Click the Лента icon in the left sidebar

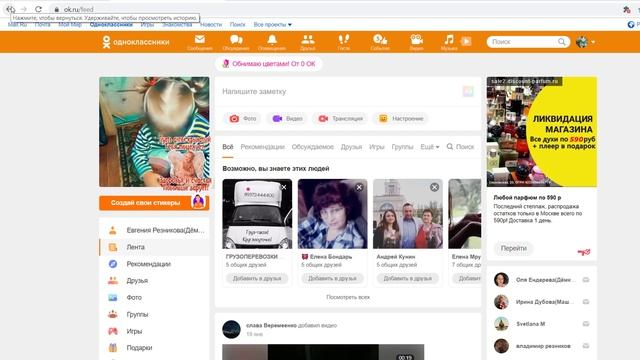(113, 247)
